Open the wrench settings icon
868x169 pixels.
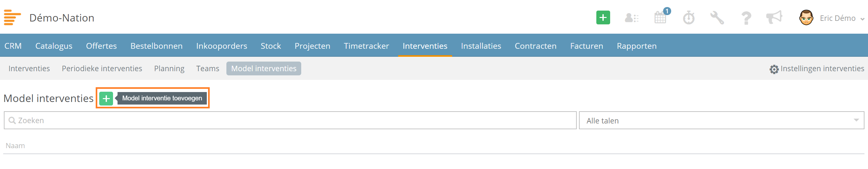717,18
